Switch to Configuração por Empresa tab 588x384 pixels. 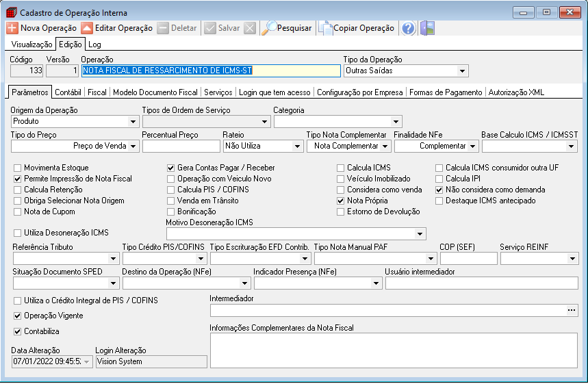coord(359,92)
